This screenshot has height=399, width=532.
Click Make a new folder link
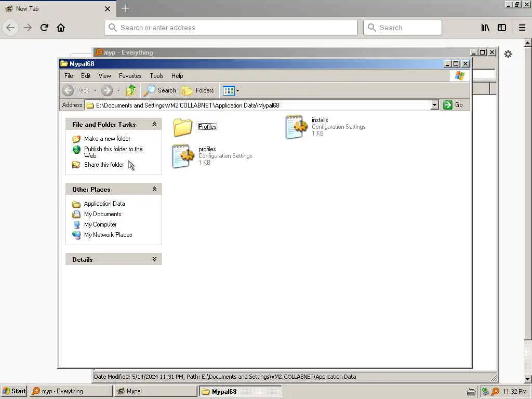tap(107, 138)
